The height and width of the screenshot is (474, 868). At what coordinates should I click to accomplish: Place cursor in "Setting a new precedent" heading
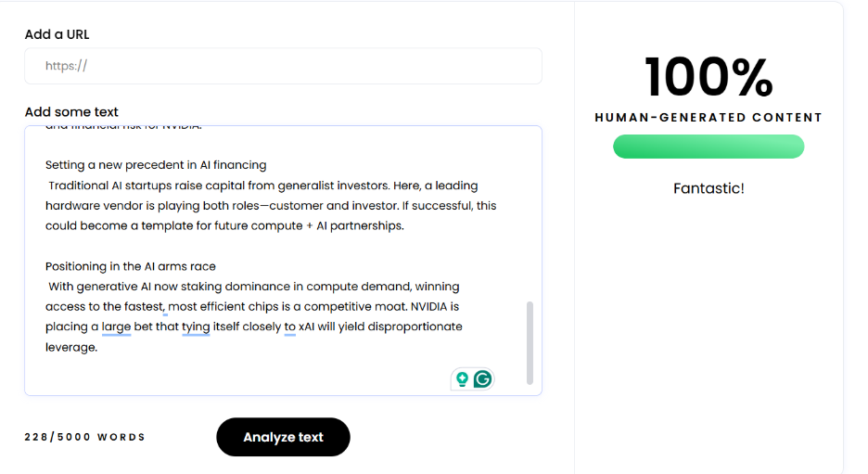click(x=156, y=165)
